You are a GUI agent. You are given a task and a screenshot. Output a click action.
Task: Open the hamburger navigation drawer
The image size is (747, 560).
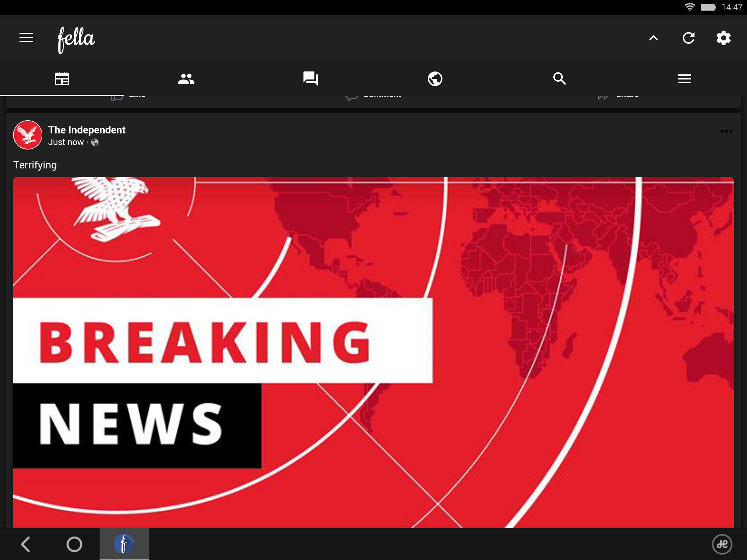point(26,38)
